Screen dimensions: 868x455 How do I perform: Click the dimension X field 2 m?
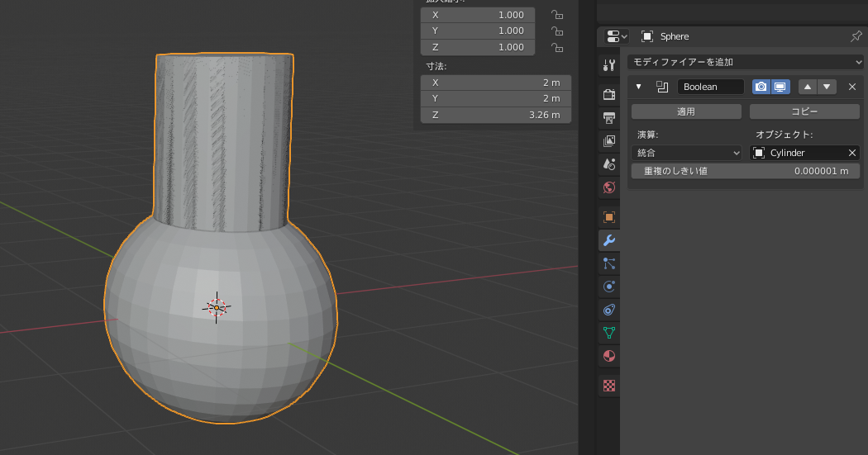496,83
